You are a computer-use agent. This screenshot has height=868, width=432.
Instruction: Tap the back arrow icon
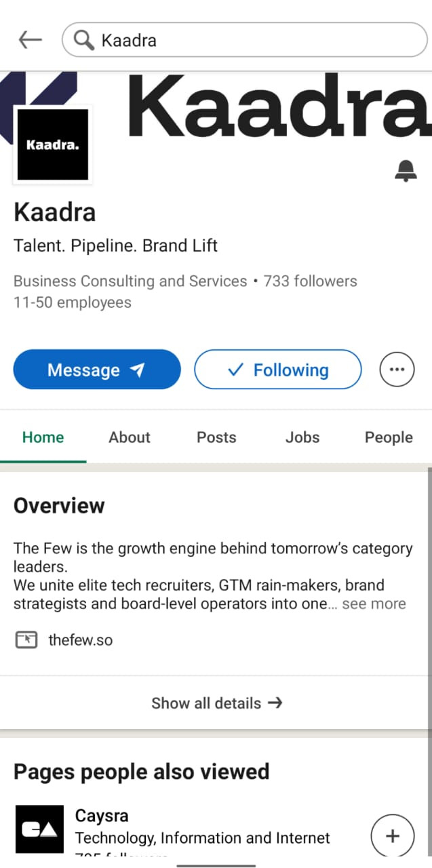tap(31, 40)
